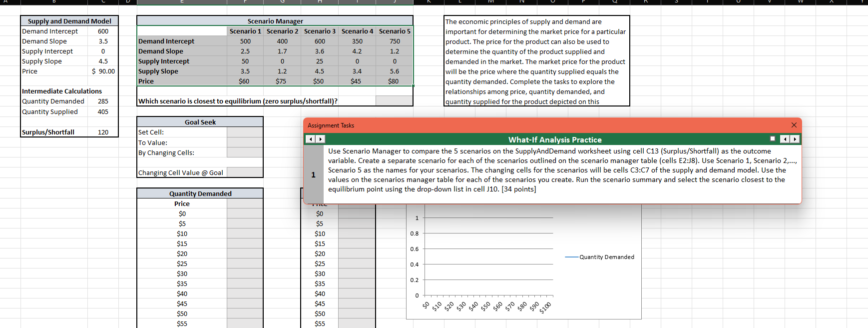The image size is (868, 328).
Task: Select Scenario 5 Supply Slope 5.6
Action: click(x=395, y=71)
